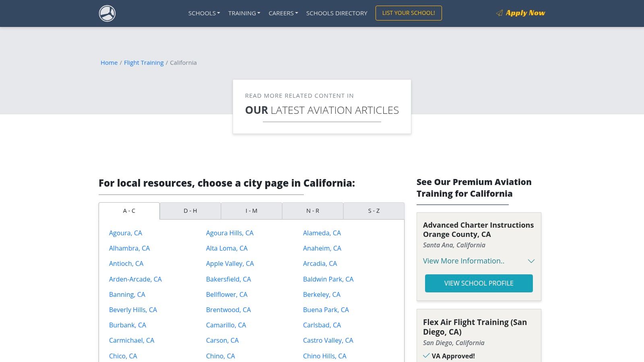
Task: Open Banning, CA city page
Action: 127,294
